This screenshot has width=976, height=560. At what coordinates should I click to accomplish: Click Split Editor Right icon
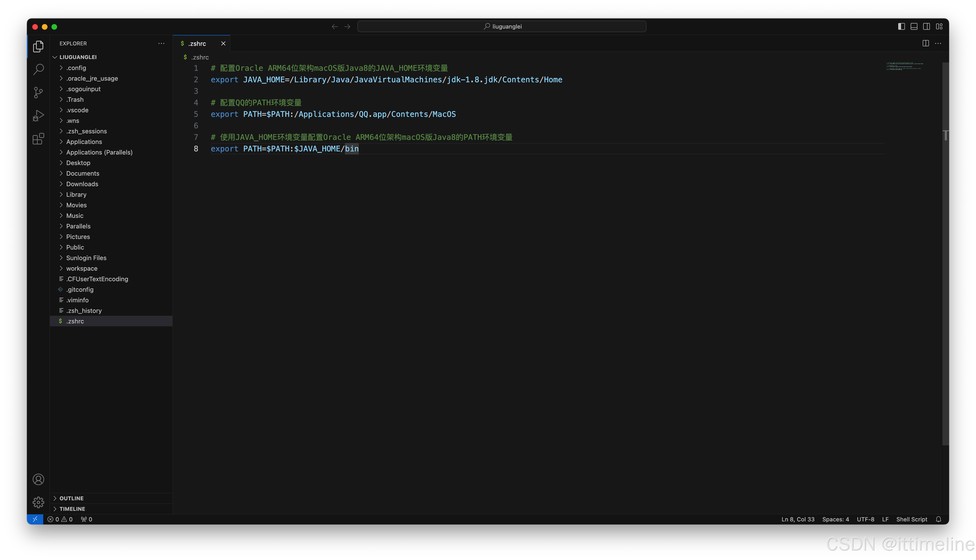click(926, 43)
